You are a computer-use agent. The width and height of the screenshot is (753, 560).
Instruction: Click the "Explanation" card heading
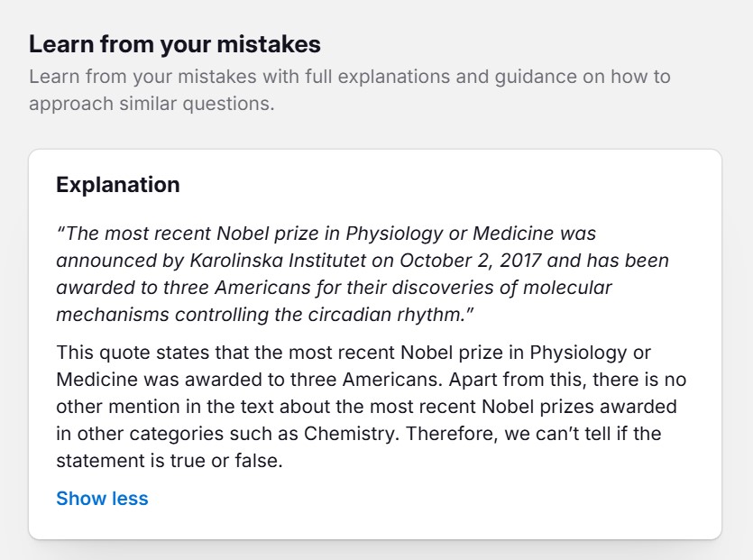[118, 185]
